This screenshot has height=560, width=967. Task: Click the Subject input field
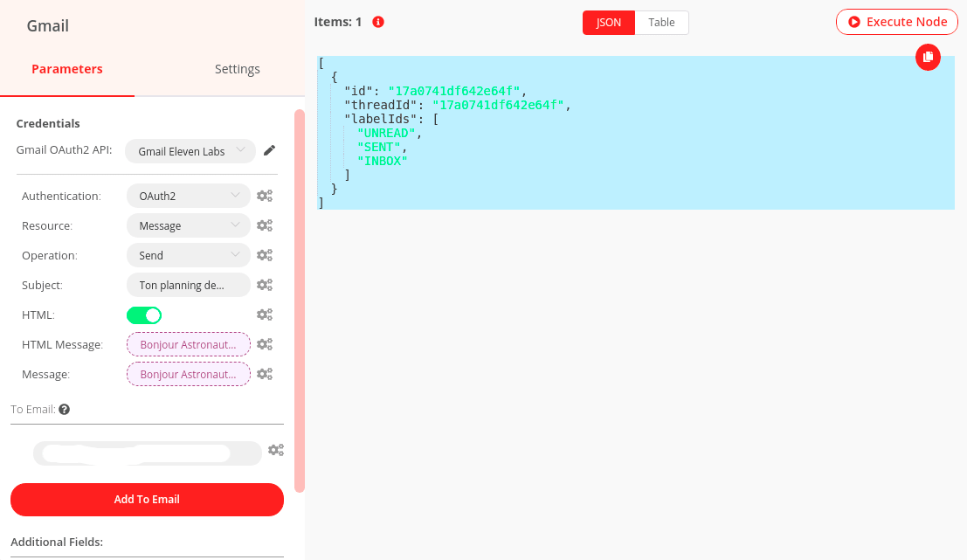(188, 285)
